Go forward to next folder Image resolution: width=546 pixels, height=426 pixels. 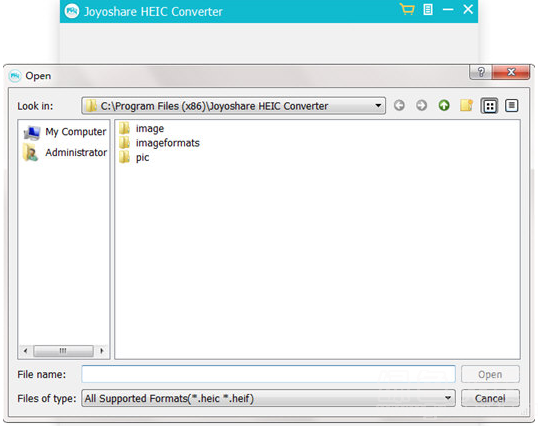point(421,106)
